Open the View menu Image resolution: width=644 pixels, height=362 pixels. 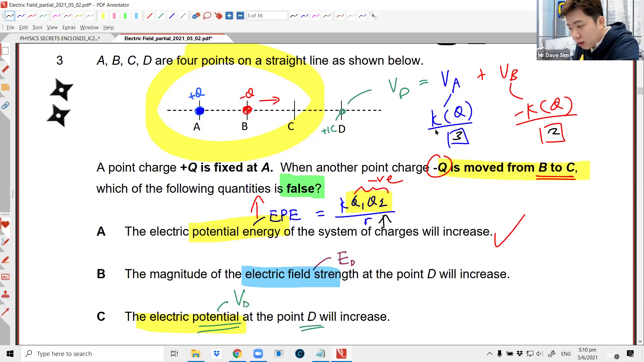(x=52, y=27)
